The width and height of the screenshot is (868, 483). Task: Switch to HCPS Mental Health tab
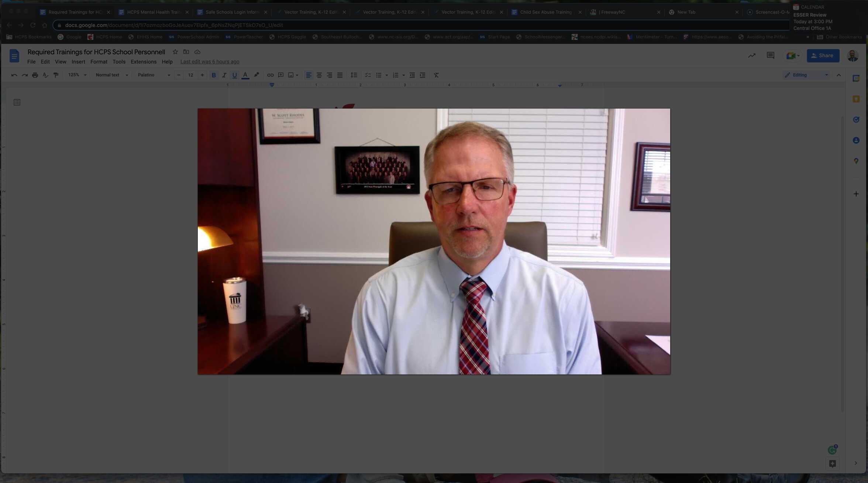(x=154, y=12)
